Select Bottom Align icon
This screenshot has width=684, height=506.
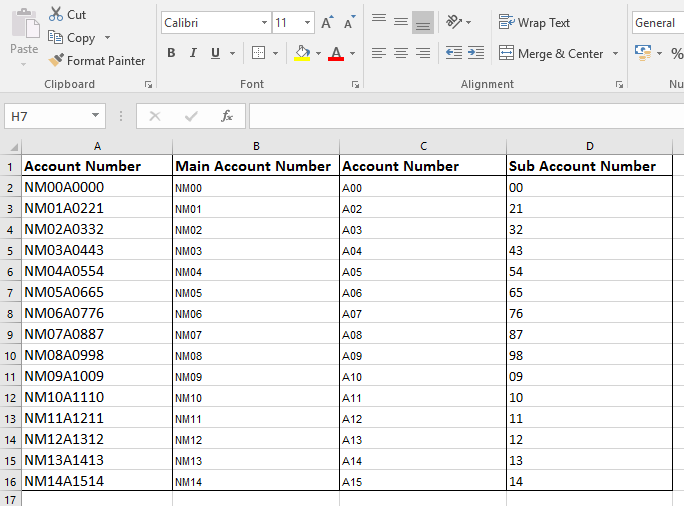(x=423, y=22)
